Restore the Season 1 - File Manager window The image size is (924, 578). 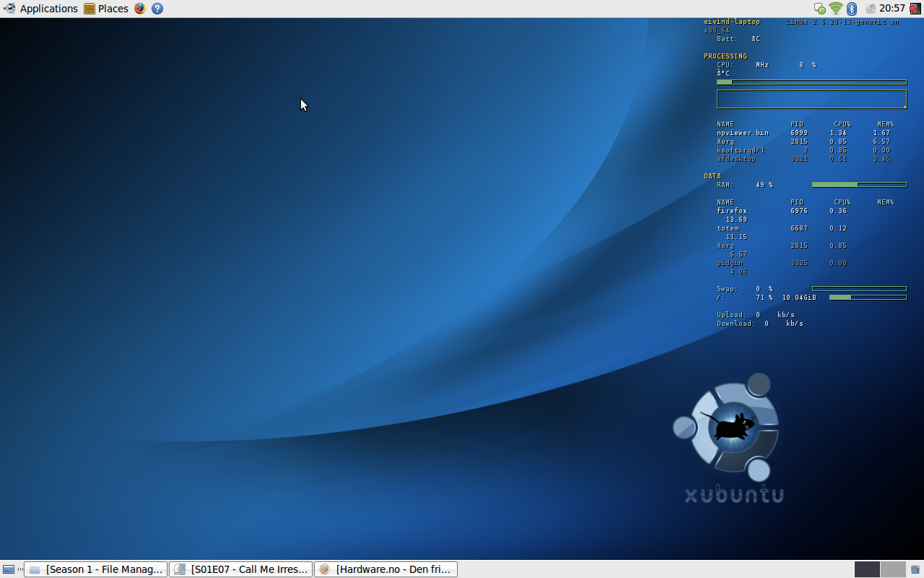96,569
